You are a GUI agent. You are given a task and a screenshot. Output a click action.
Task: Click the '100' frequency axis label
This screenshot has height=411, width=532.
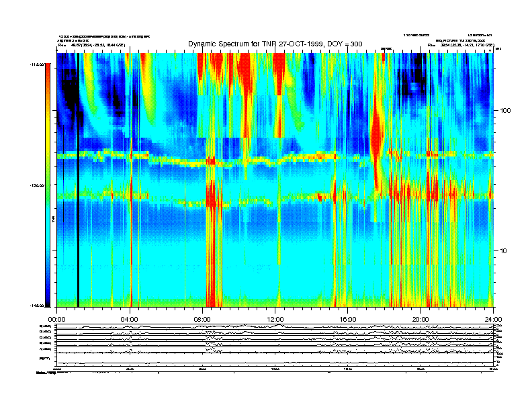(505, 110)
